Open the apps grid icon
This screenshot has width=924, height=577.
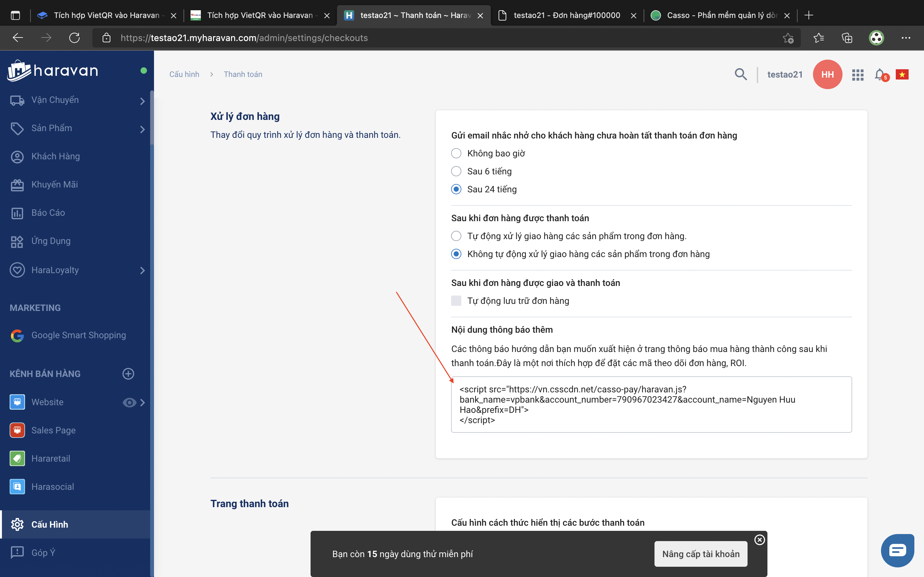pyautogui.click(x=858, y=75)
